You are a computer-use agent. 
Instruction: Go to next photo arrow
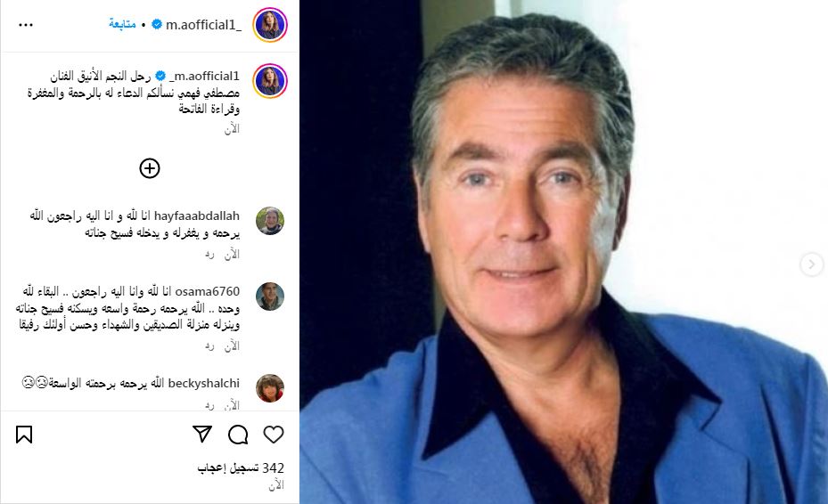pyautogui.click(x=812, y=264)
